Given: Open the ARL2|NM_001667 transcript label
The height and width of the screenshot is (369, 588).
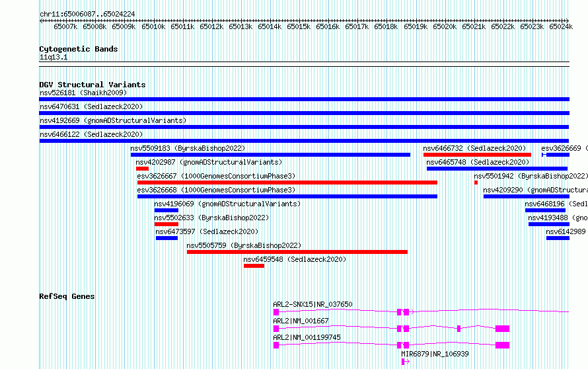Looking at the screenshot, I should (x=301, y=321).
